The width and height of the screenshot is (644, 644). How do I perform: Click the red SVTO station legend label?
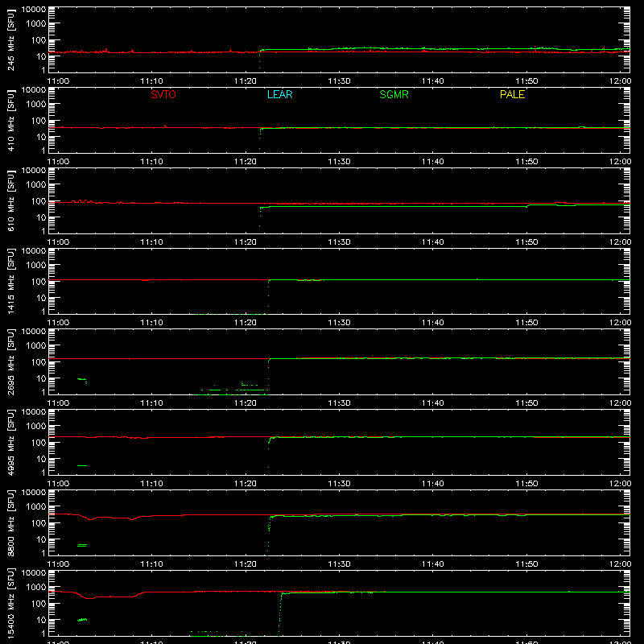click(x=163, y=94)
